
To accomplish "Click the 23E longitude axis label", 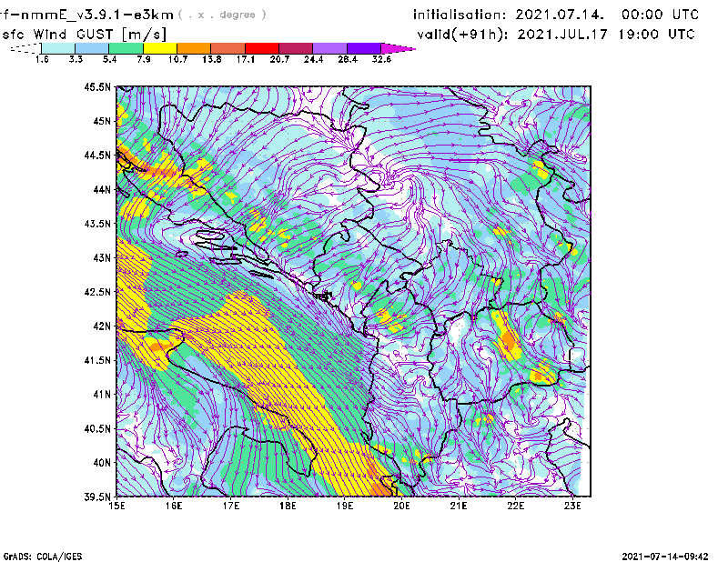I will (572, 506).
